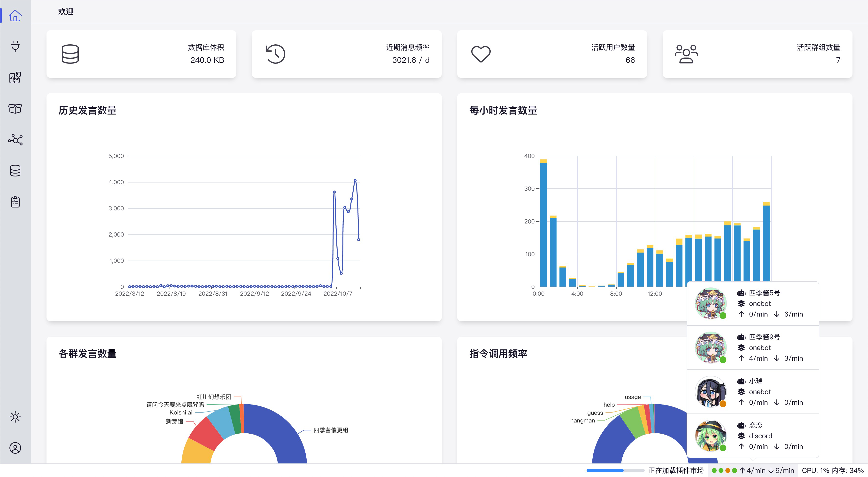This screenshot has height=477, width=868.
Task: Open the database page in sidebar
Action: 15,171
